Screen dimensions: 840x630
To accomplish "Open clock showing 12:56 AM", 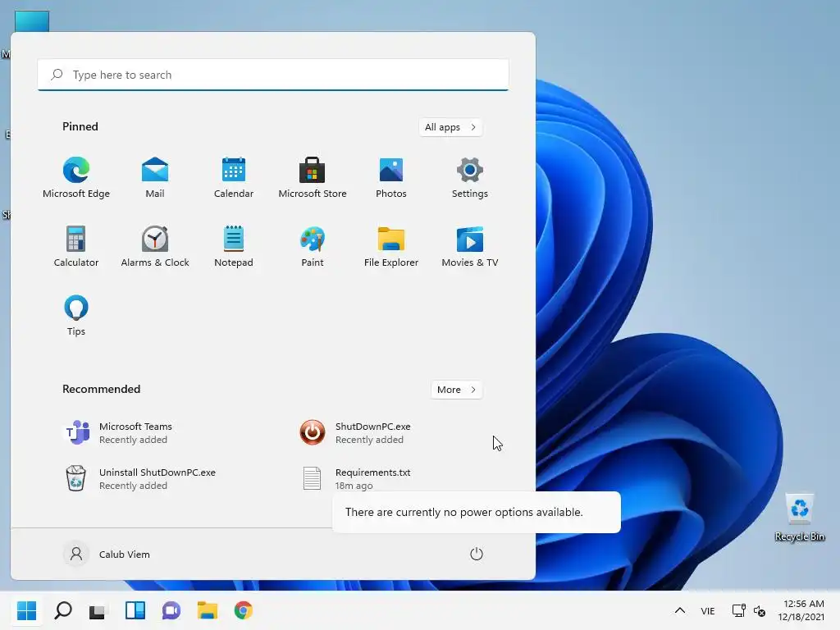I will [801, 610].
